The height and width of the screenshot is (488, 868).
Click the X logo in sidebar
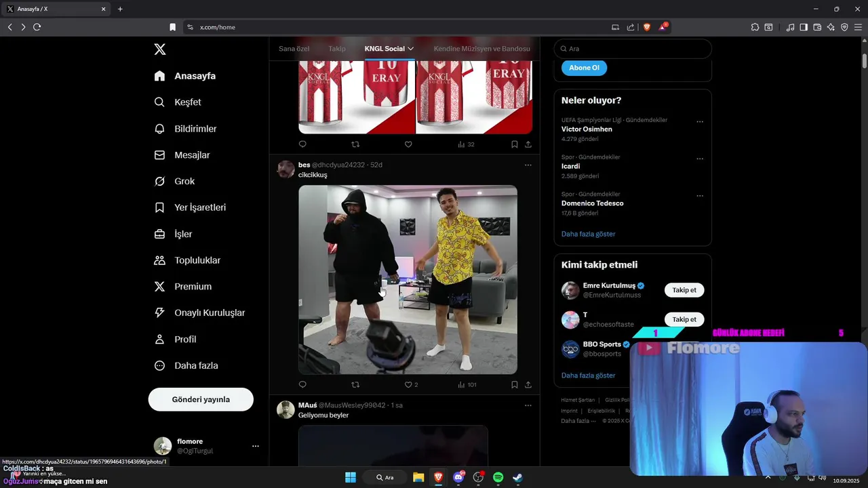tap(159, 49)
